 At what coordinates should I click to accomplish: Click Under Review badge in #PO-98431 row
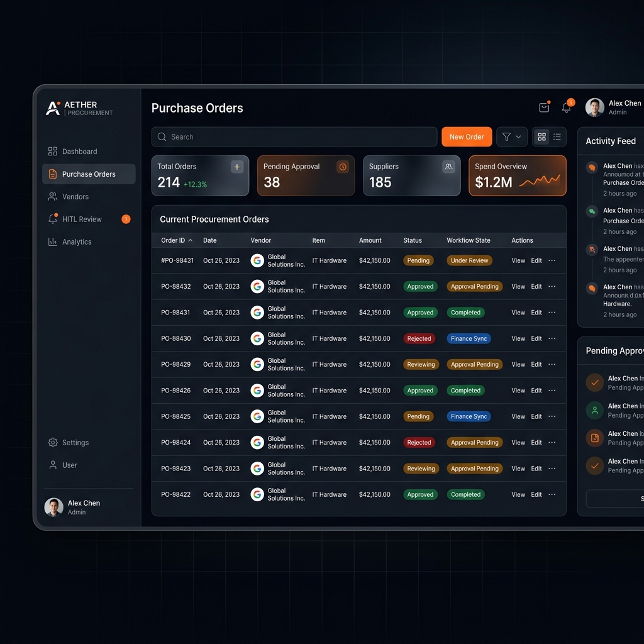[x=469, y=260]
